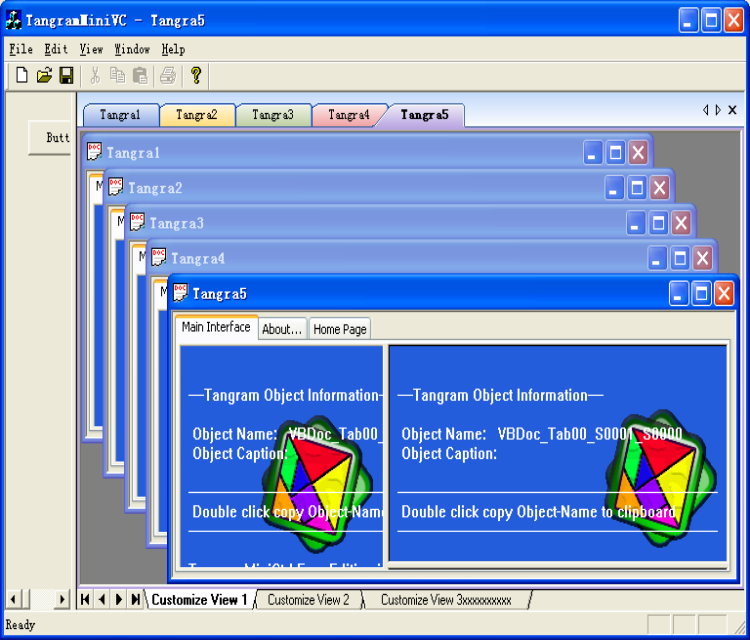750x640 pixels.
Task: Print document via printer icon
Action: 168,76
